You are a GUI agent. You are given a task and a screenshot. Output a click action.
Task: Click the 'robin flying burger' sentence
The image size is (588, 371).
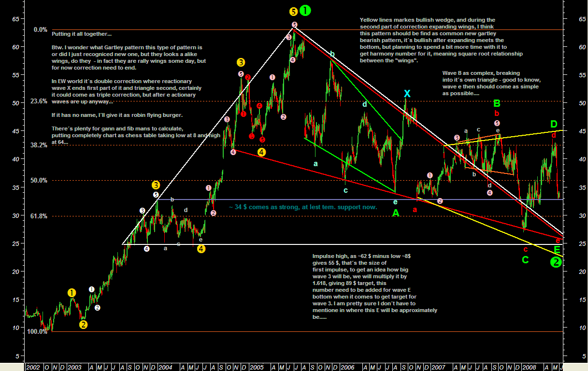[117, 115]
